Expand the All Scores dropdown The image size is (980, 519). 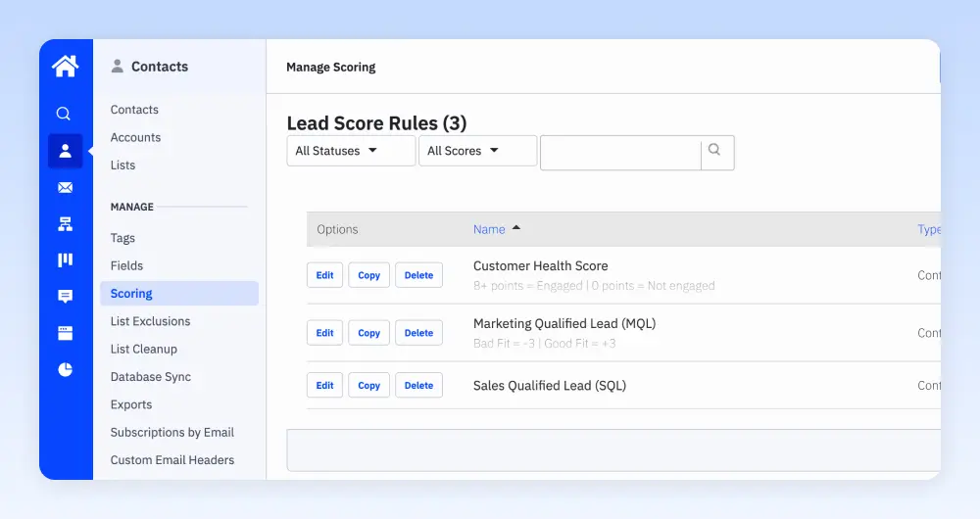coord(477,151)
